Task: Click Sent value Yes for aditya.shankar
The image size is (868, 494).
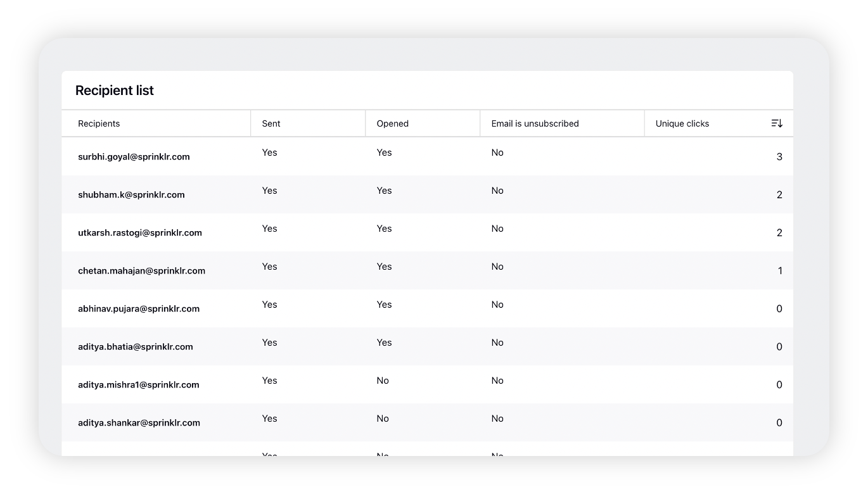Action: pyautogui.click(x=269, y=419)
